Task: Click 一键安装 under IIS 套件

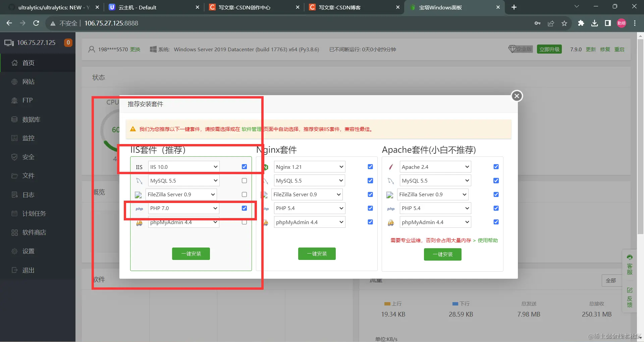Action: pyautogui.click(x=191, y=254)
